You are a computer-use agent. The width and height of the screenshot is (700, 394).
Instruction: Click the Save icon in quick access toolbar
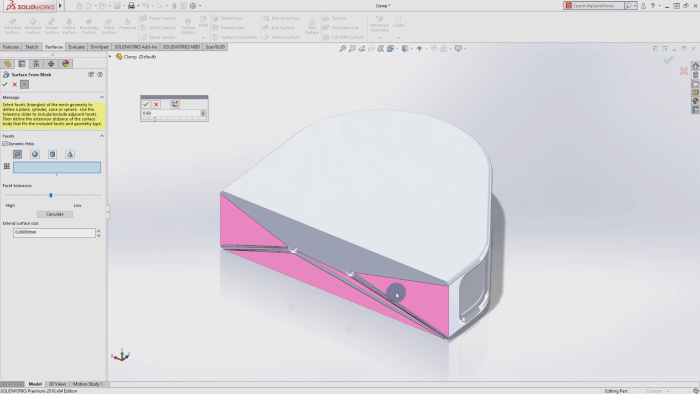117,6
